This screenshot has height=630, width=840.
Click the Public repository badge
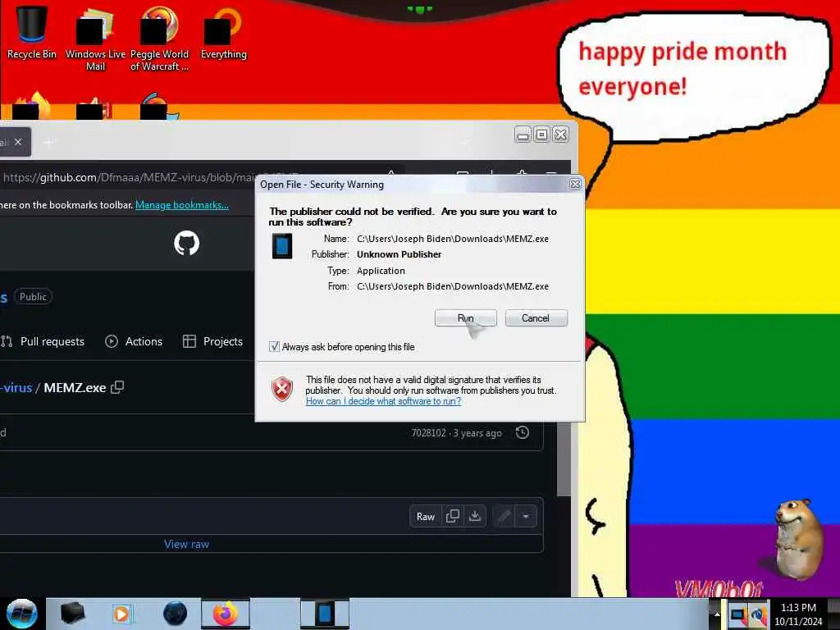(x=33, y=297)
